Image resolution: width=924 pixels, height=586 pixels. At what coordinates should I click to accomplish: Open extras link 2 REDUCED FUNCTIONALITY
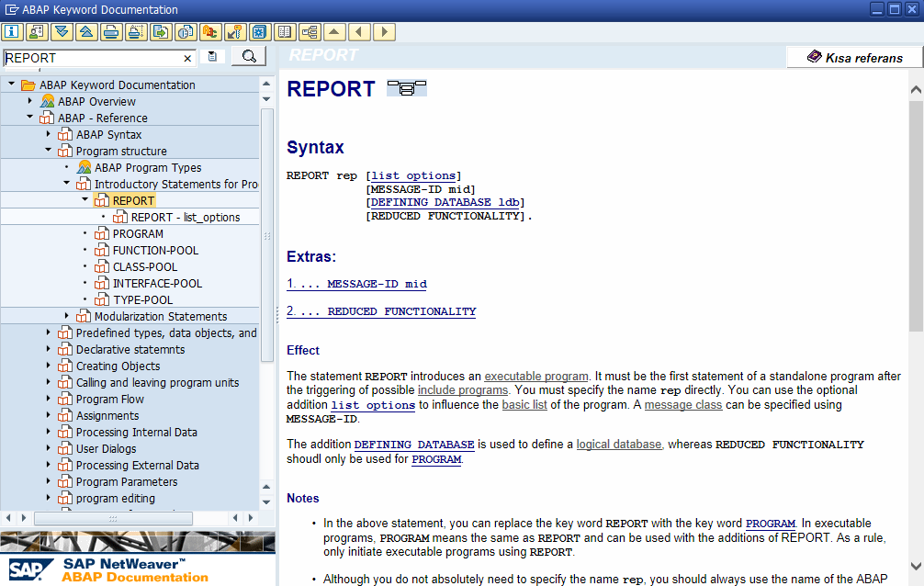[x=381, y=311]
